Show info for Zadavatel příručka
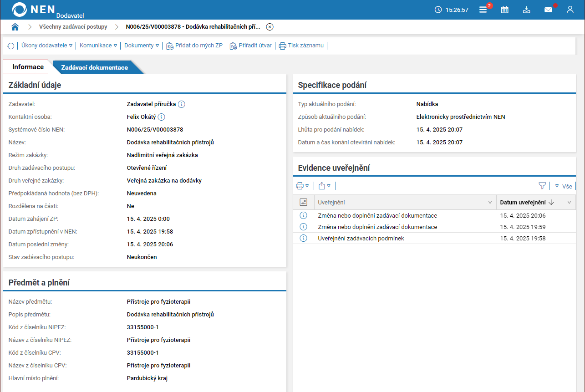This screenshot has height=392, width=585. [x=181, y=104]
